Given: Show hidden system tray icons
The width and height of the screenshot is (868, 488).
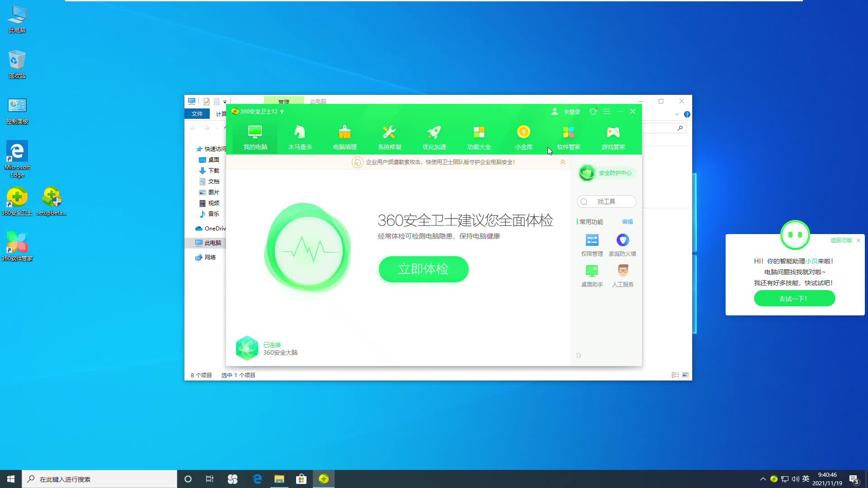Looking at the screenshot, I should point(763,479).
